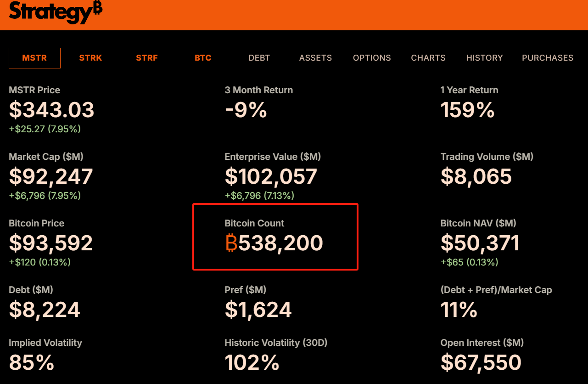Click the Market Cap figure $92,247

point(51,177)
